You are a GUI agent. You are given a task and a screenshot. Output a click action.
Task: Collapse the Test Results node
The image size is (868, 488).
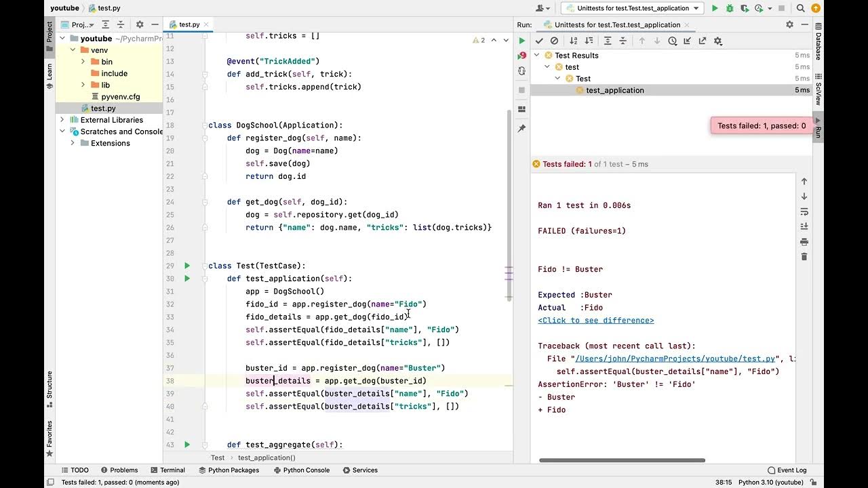pos(537,56)
